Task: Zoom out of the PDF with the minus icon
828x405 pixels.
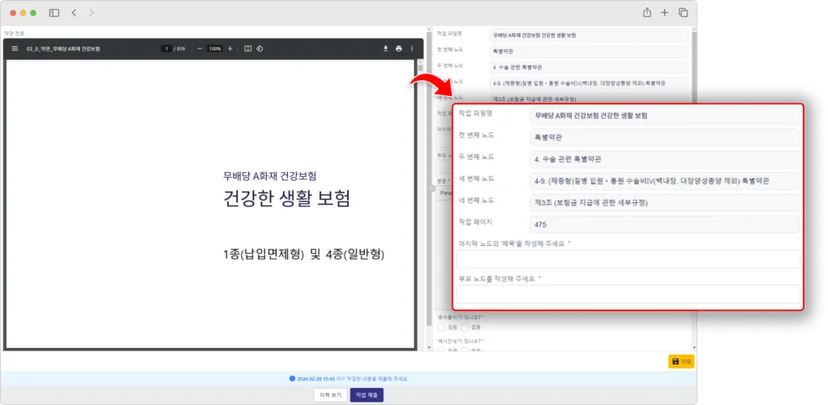Action: pyautogui.click(x=200, y=49)
